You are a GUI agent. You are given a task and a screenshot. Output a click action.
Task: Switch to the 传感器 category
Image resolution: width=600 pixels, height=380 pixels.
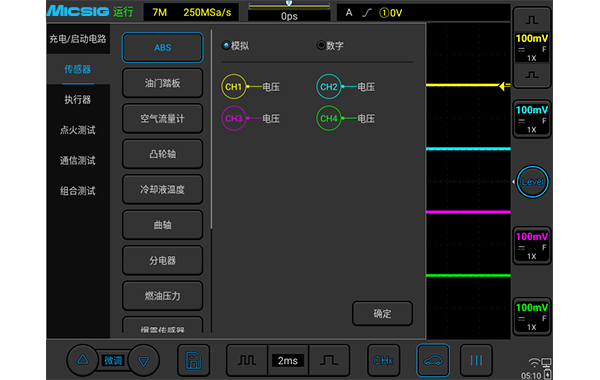(78, 69)
